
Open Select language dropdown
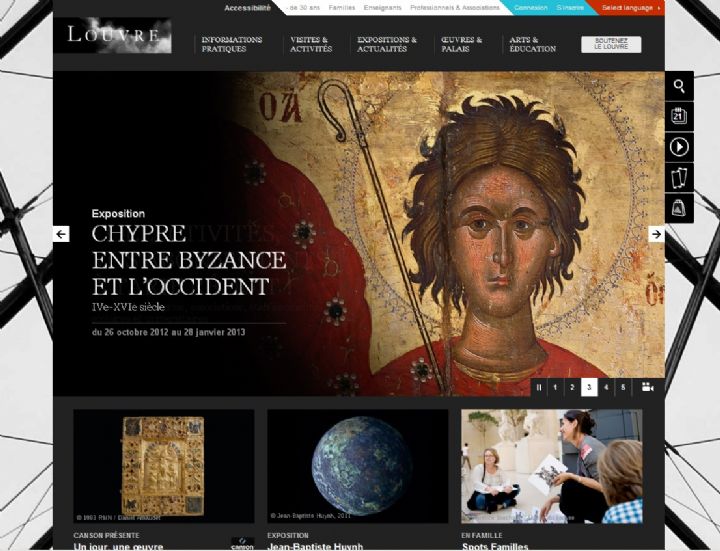[631, 8]
